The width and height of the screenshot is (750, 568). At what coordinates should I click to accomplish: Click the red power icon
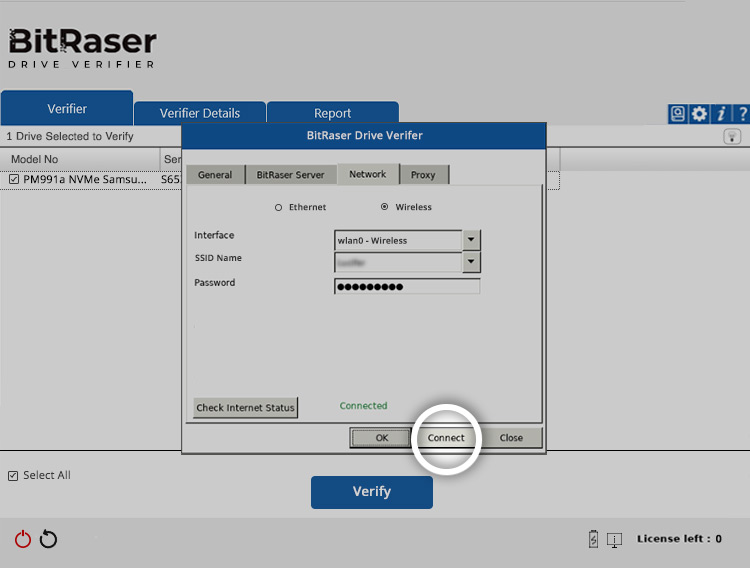[23, 539]
